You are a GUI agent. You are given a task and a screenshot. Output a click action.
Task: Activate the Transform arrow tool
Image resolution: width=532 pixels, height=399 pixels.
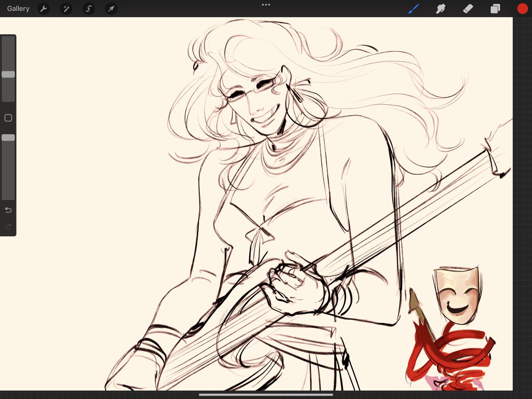111,8
